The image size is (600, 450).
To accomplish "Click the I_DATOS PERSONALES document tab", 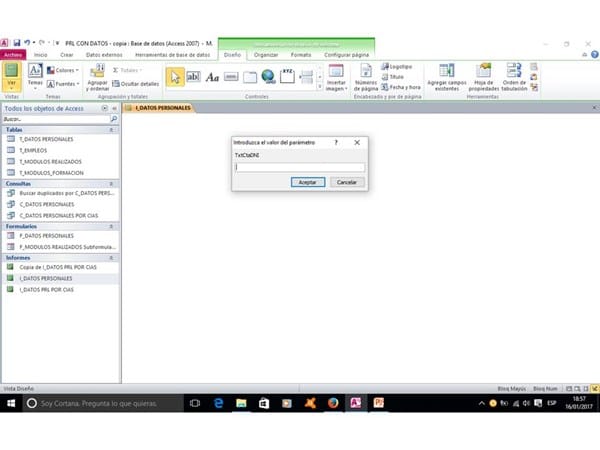I will [159, 108].
